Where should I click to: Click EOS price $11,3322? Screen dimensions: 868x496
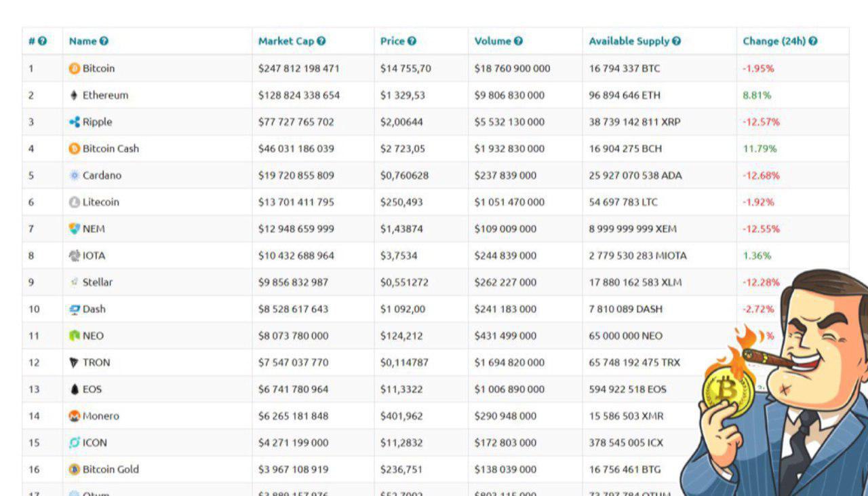tap(401, 389)
